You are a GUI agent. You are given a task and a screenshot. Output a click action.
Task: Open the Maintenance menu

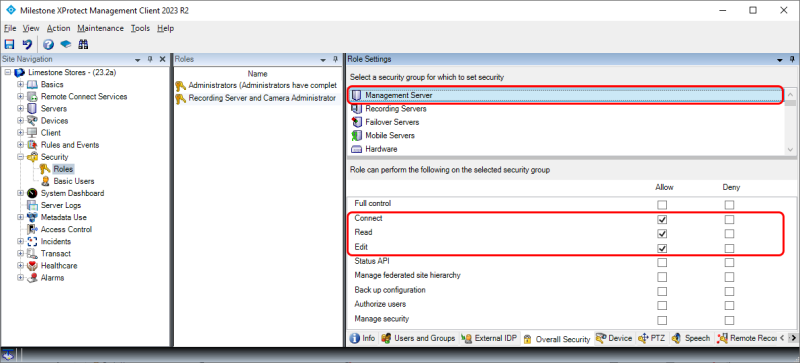pyautogui.click(x=101, y=29)
